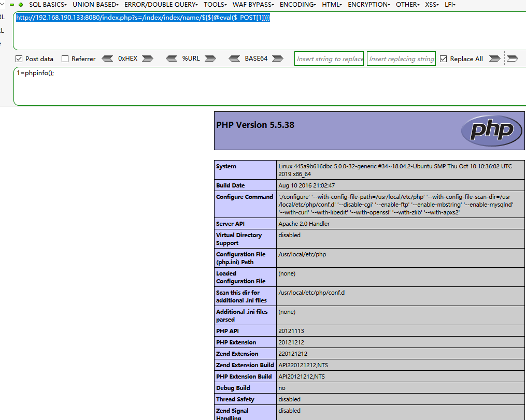The width and height of the screenshot is (526, 420).
Task: Open the HTML dropdown menu
Action: [332, 5]
